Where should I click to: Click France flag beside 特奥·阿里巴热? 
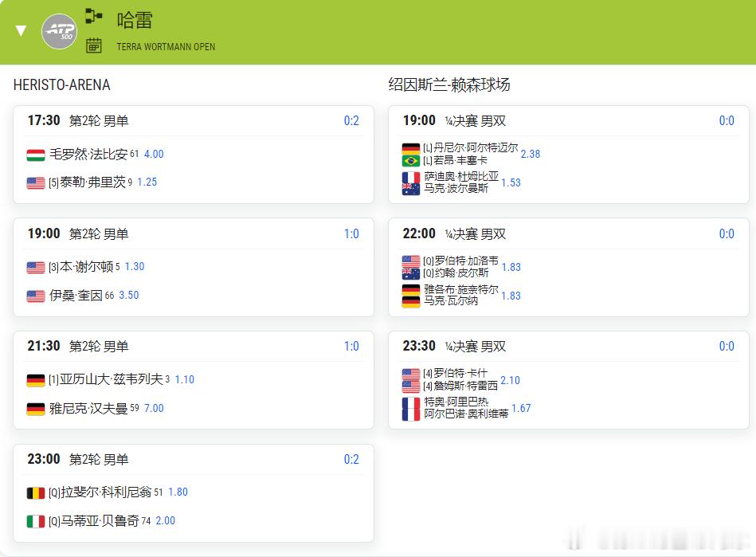[x=411, y=403]
